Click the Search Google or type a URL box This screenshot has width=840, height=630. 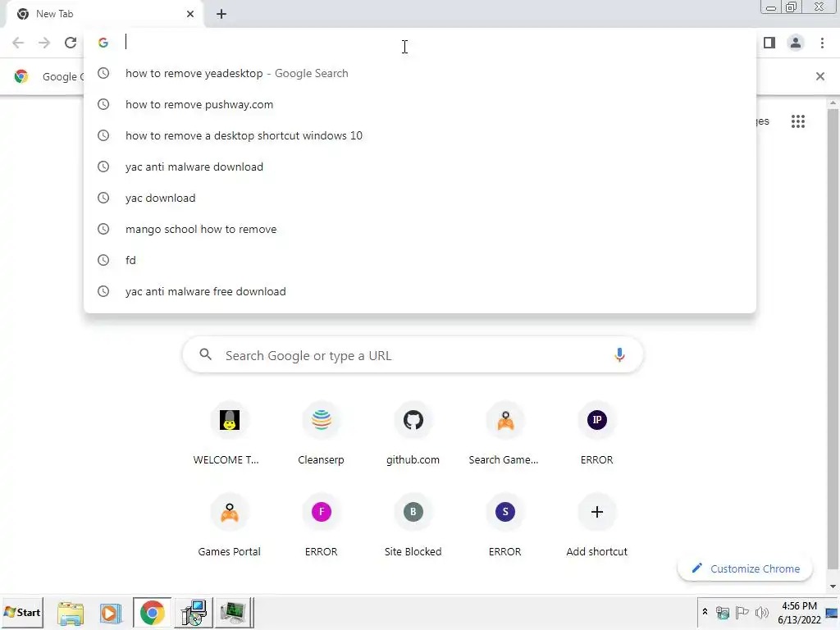click(413, 355)
